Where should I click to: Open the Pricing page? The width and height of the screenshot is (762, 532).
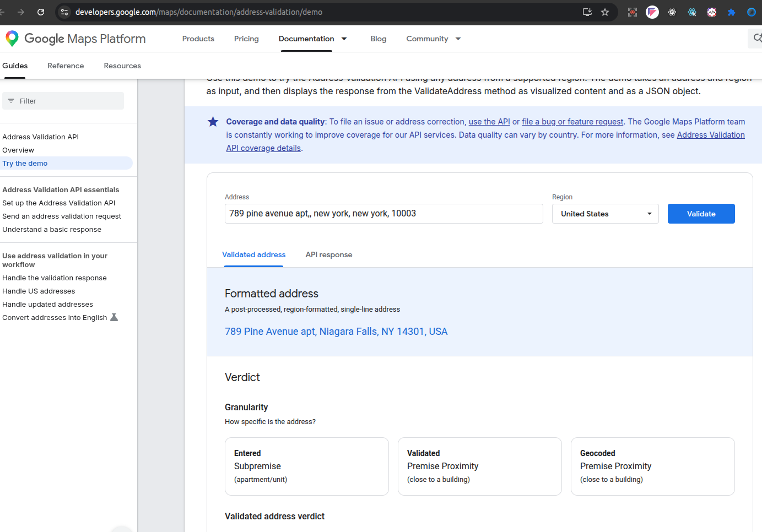(x=246, y=39)
